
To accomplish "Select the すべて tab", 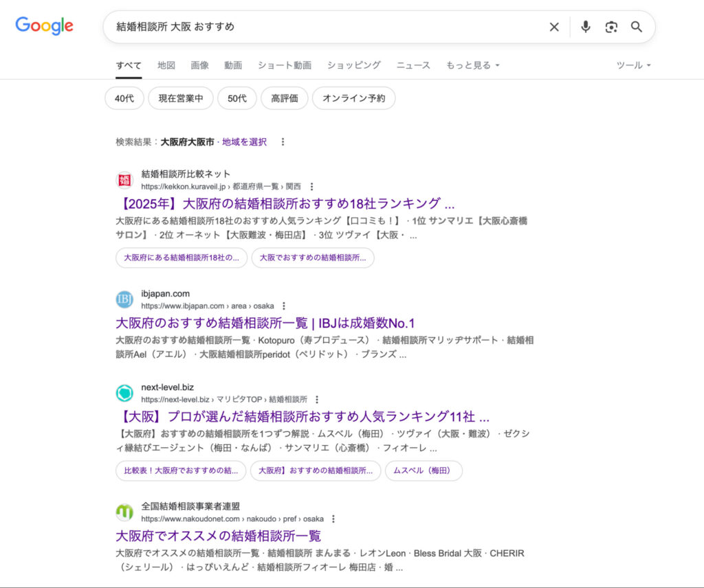I will point(129,65).
